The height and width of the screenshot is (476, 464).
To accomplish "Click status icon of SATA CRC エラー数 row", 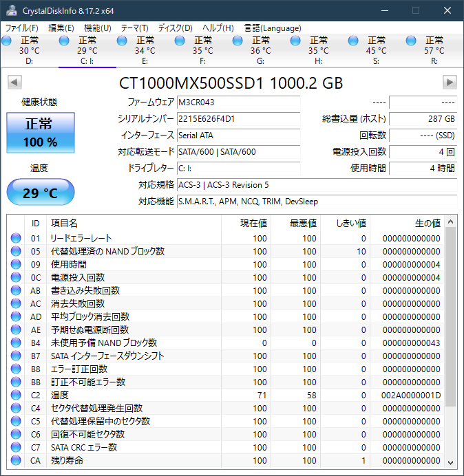I will 16,447.
